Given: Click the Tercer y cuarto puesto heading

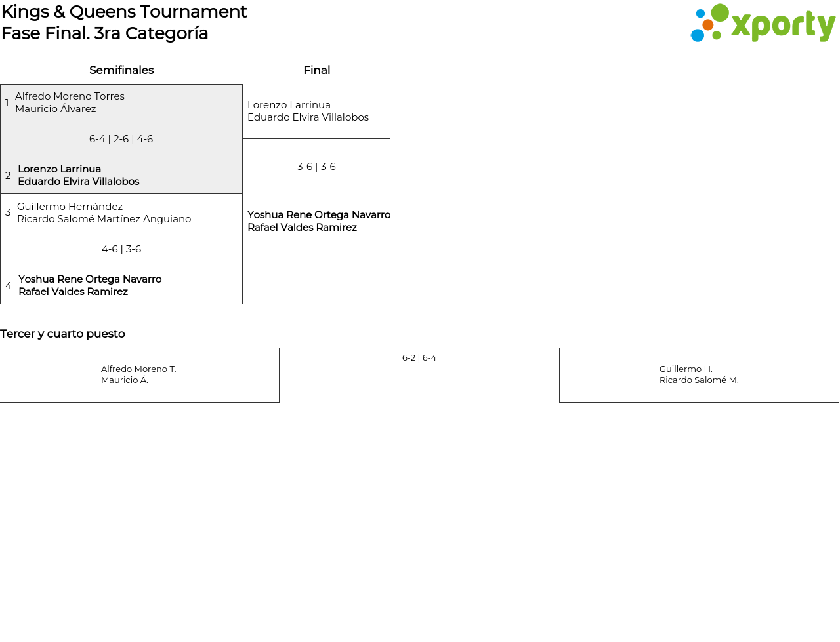Looking at the screenshot, I should [x=62, y=334].
